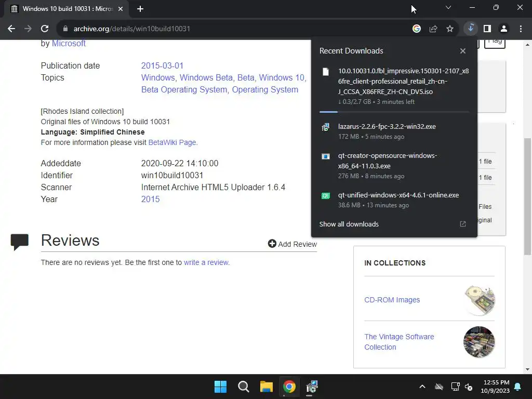Bookmark this page with the star icon

(x=450, y=29)
